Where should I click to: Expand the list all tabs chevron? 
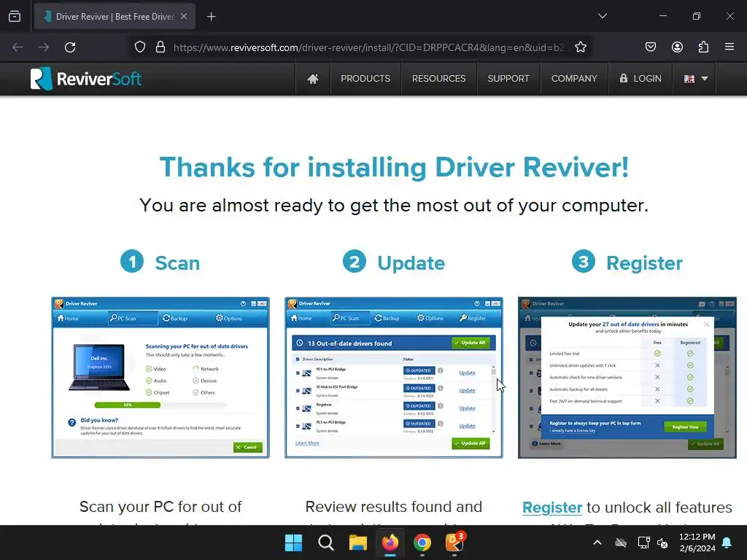[x=602, y=16]
